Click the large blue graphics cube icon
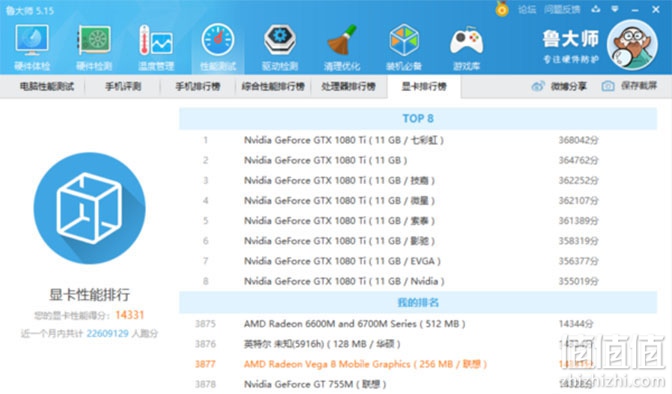 pyautogui.click(x=90, y=208)
